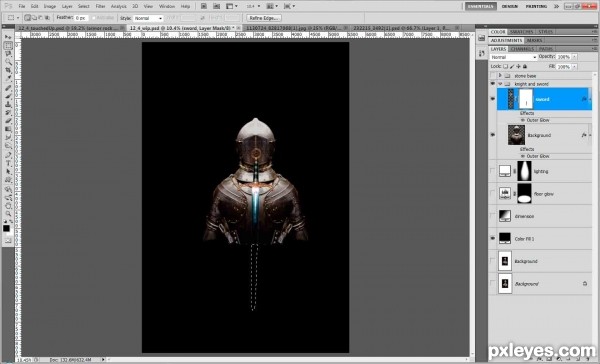Click the Feather value field
600x364 pixels.
point(81,18)
